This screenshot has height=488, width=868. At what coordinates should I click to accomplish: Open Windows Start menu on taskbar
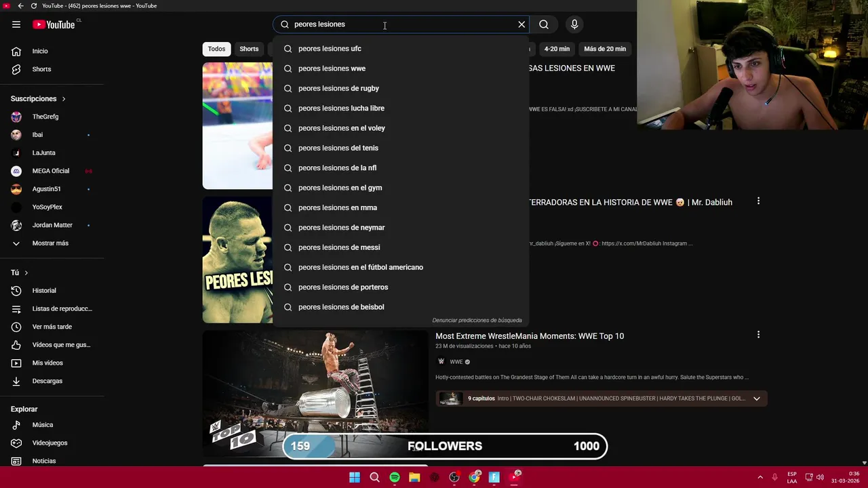coord(355,478)
